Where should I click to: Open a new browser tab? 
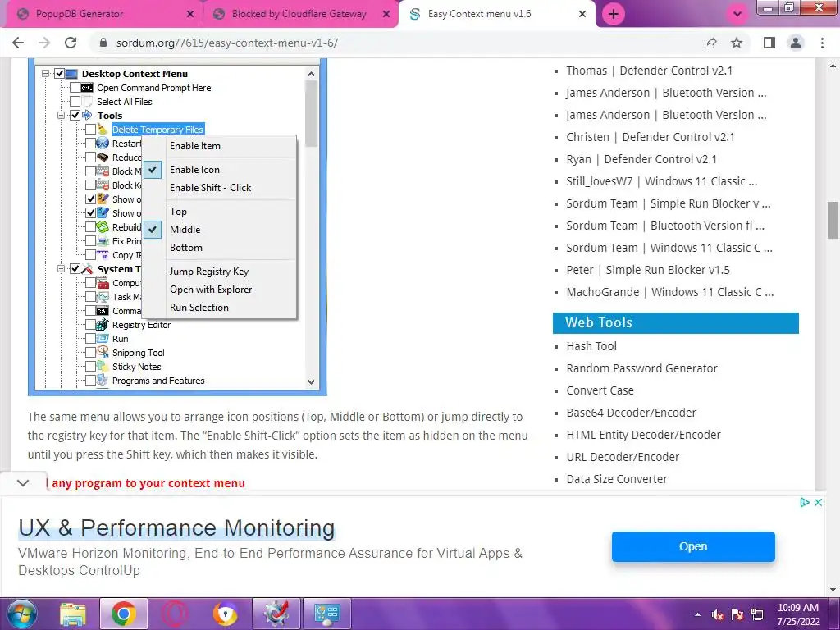point(614,14)
